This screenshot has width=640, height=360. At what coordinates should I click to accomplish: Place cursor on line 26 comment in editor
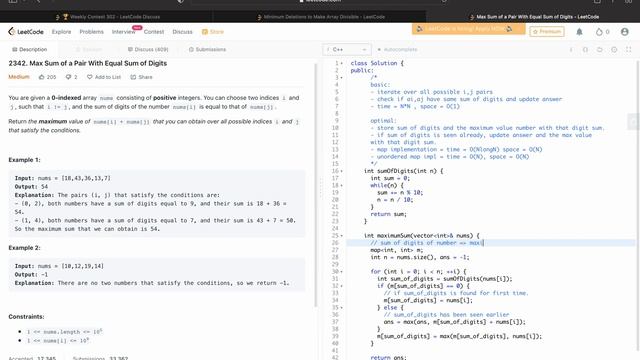[x=427, y=243]
